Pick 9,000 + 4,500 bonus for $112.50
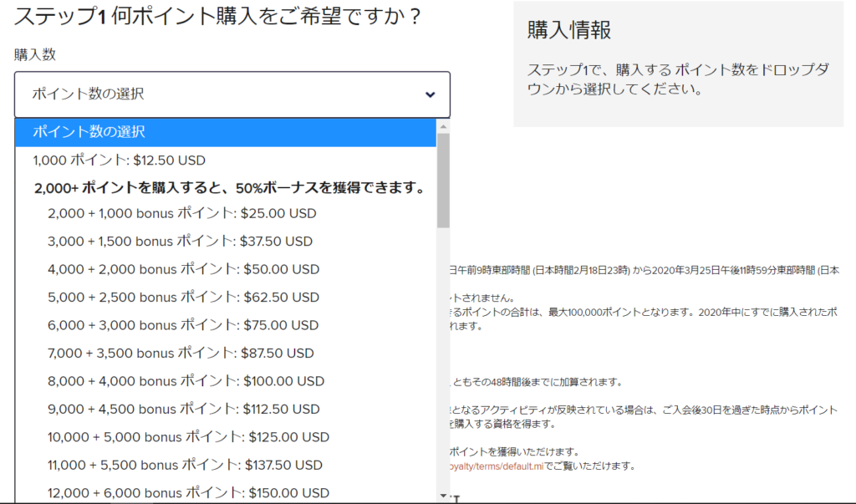The height and width of the screenshot is (504, 856). (184, 409)
